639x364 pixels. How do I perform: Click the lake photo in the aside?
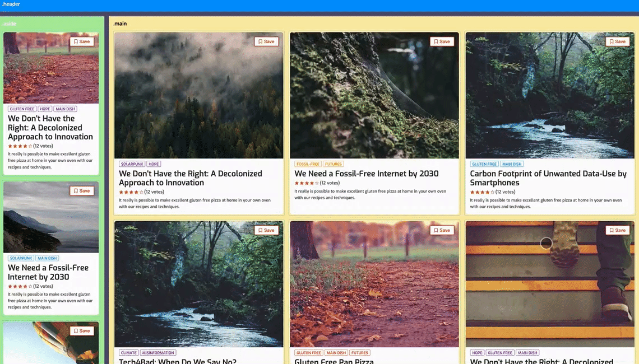[x=51, y=217]
